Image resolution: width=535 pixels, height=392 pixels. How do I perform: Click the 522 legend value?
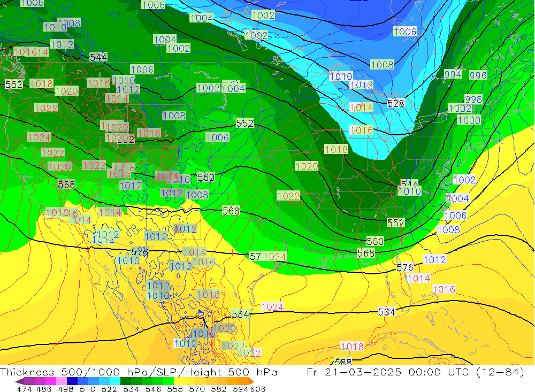[109, 389]
